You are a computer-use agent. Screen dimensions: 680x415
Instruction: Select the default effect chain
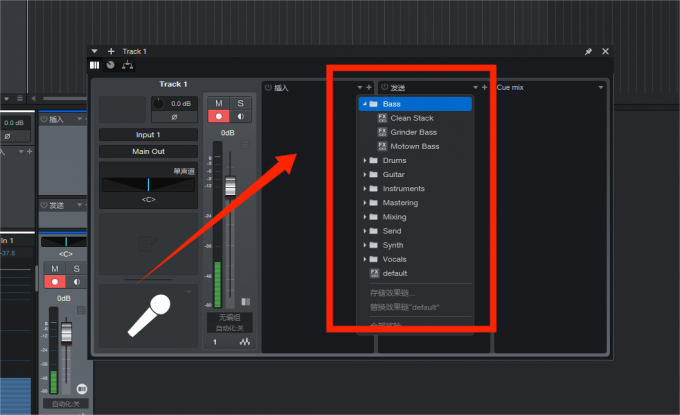pos(395,274)
